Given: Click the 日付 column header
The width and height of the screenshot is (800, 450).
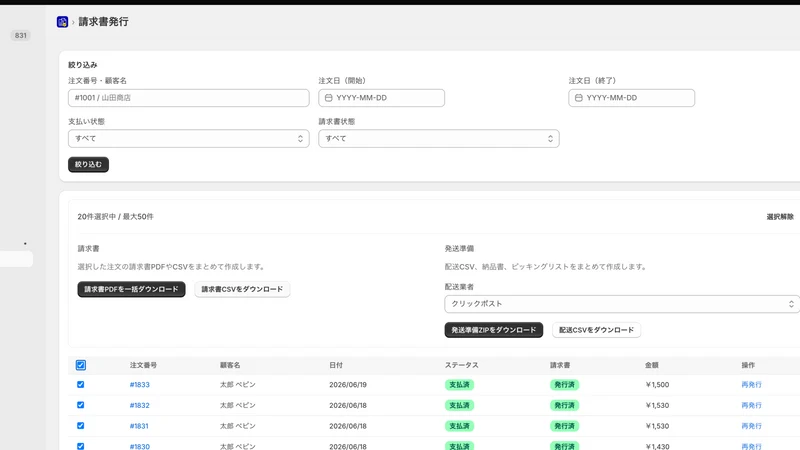Looking at the screenshot, I should 336,365.
